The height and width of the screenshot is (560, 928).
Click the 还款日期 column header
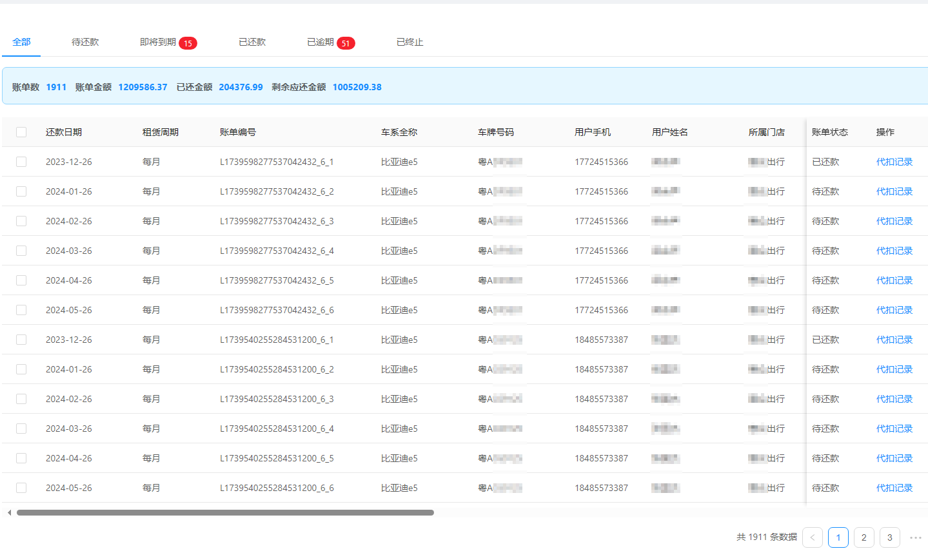pyautogui.click(x=64, y=132)
